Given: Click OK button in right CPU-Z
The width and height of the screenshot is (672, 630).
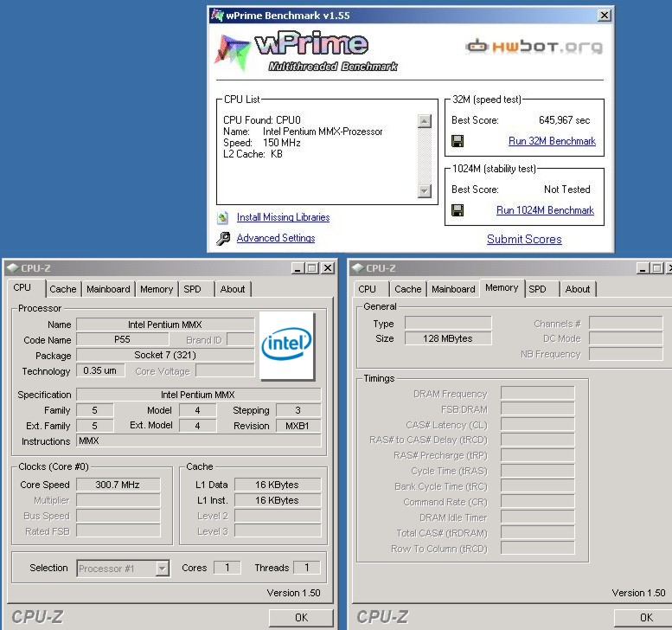Looking at the screenshot, I should [643, 618].
